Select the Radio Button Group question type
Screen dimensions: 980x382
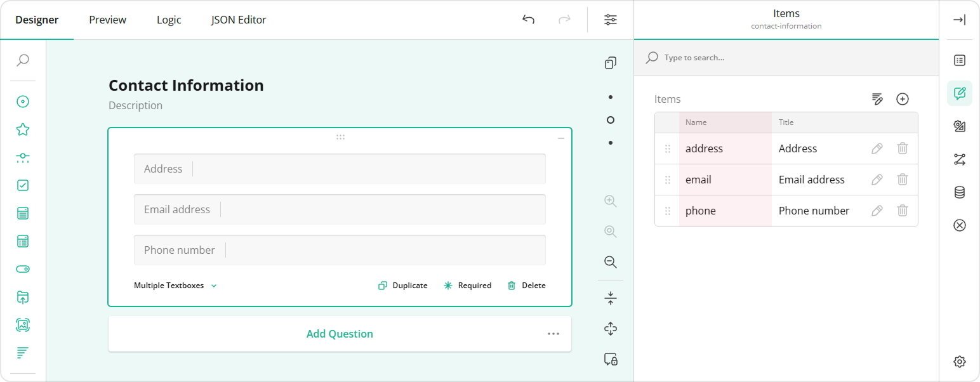[23, 102]
